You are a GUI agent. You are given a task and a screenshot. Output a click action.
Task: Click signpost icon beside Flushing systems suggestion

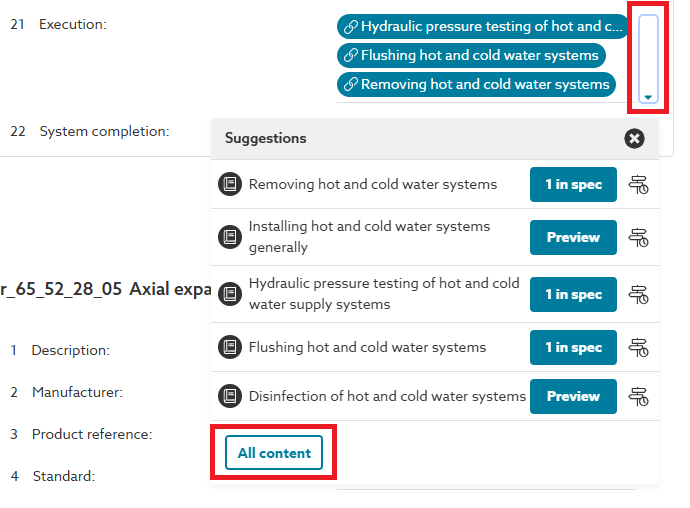coord(638,347)
